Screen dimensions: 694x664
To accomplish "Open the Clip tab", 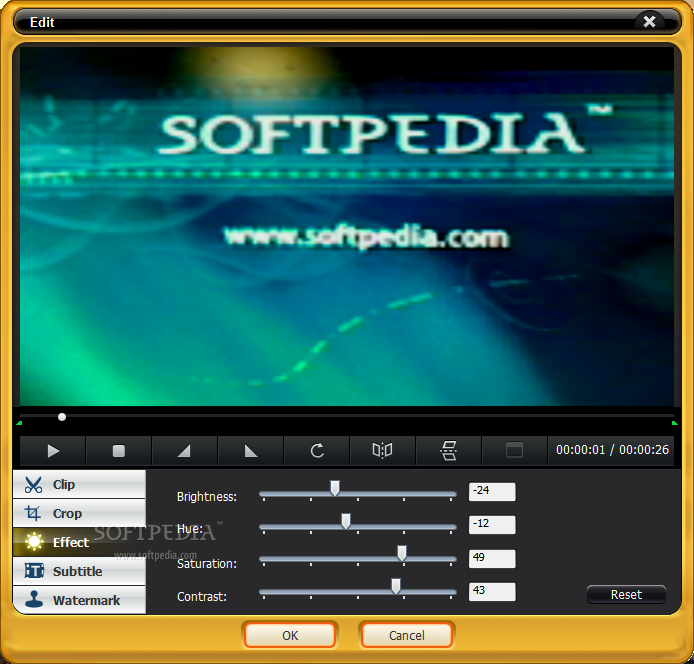I will [x=79, y=484].
